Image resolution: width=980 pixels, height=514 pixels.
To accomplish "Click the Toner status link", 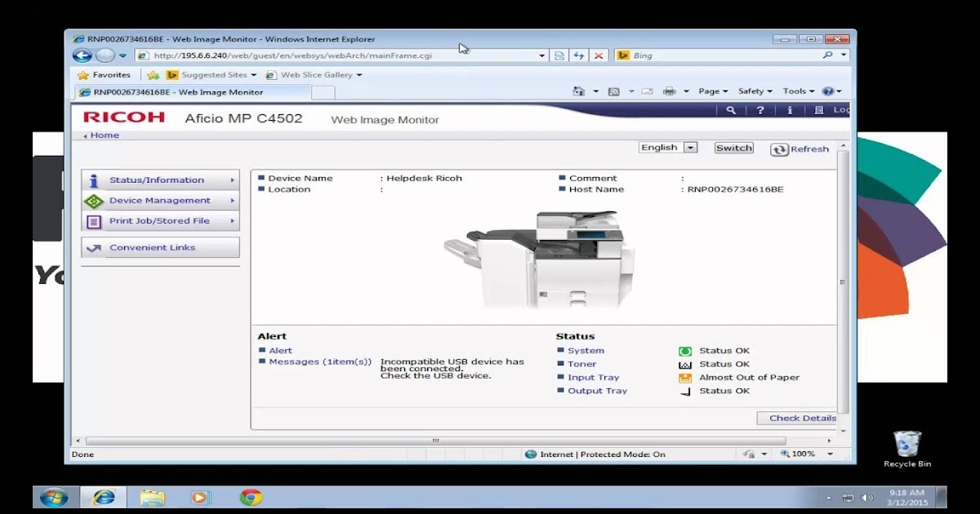I will 582,365.
